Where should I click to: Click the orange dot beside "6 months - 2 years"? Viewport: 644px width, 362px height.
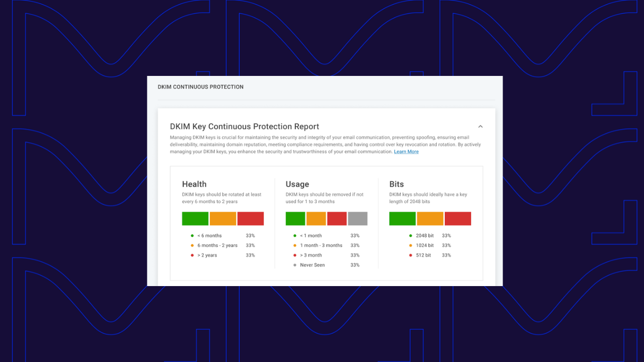[x=193, y=245]
